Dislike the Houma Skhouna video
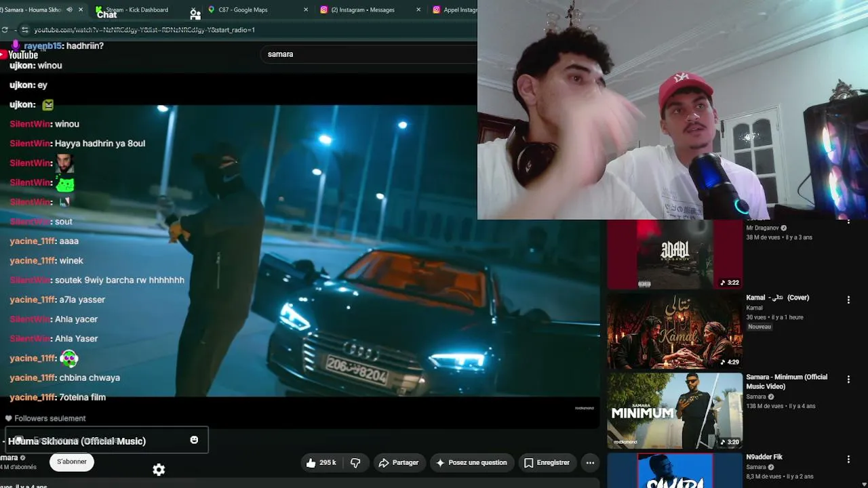868x488 pixels. coord(355,463)
